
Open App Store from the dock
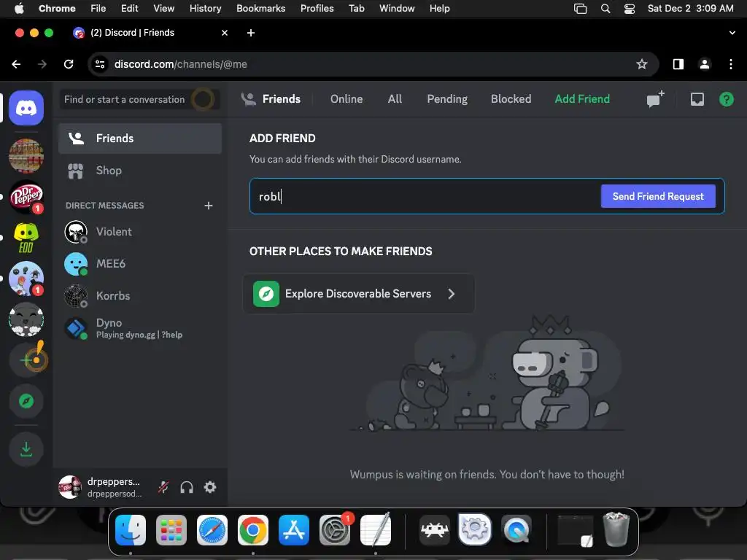tap(294, 530)
